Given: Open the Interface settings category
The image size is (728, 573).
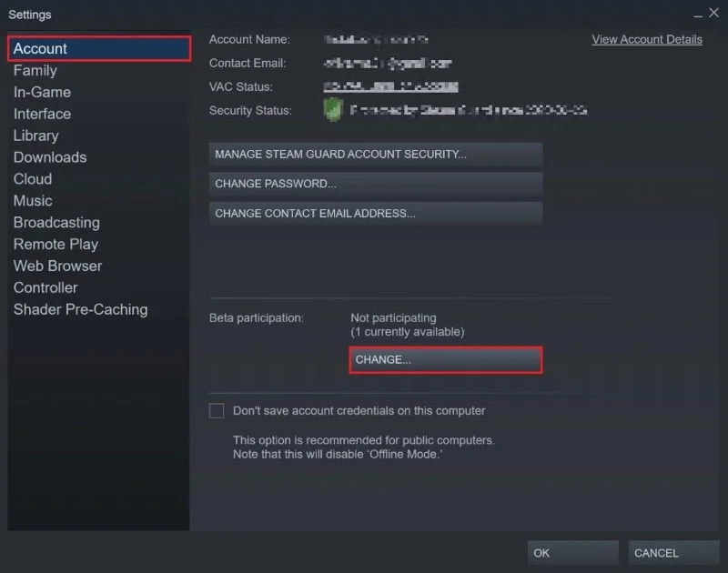Looking at the screenshot, I should click(x=42, y=114).
